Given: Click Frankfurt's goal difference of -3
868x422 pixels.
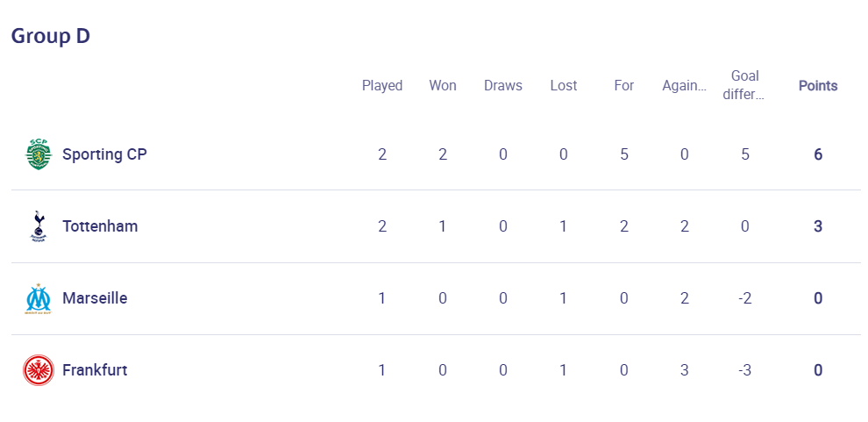Looking at the screenshot, I should [745, 370].
